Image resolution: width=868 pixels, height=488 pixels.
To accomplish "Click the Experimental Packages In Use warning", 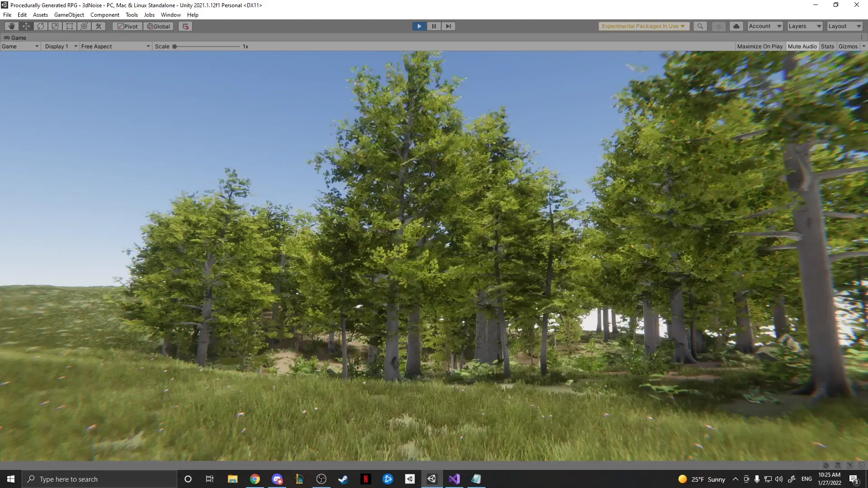I will coord(643,26).
